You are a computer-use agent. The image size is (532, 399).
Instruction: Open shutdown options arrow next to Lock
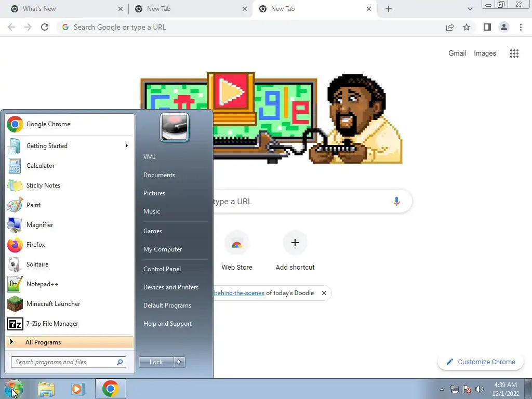click(x=179, y=362)
